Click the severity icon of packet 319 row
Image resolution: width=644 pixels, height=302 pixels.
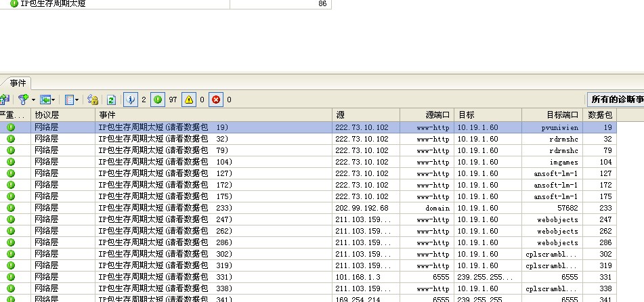coord(11,265)
